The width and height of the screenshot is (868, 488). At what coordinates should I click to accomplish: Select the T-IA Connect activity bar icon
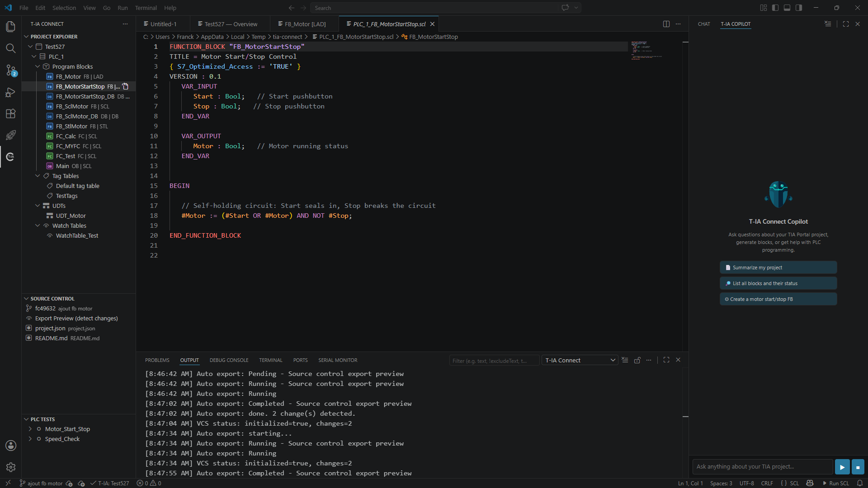10,157
